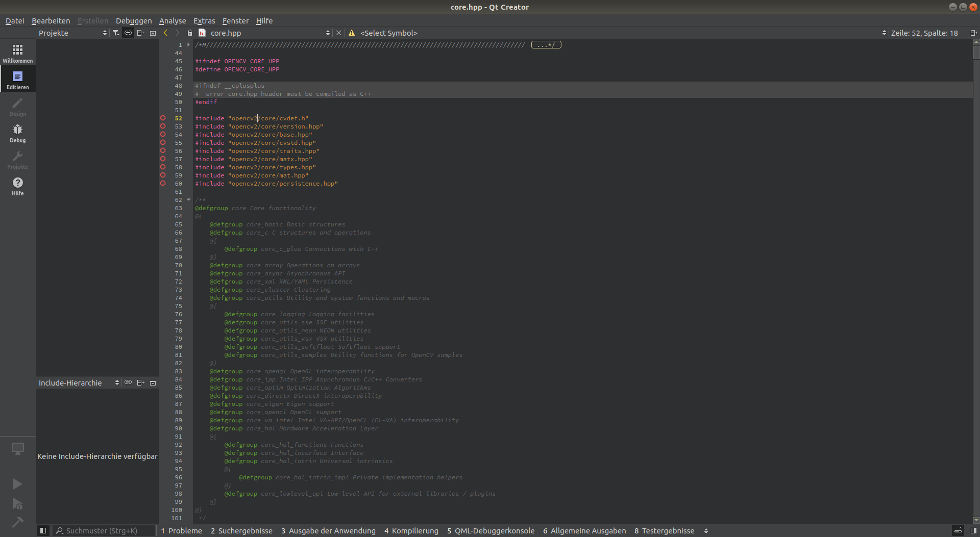Toggle link icon in Include-Hierarchie panel
Image resolution: width=980 pixels, height=537 pixels.
(128, 382)
